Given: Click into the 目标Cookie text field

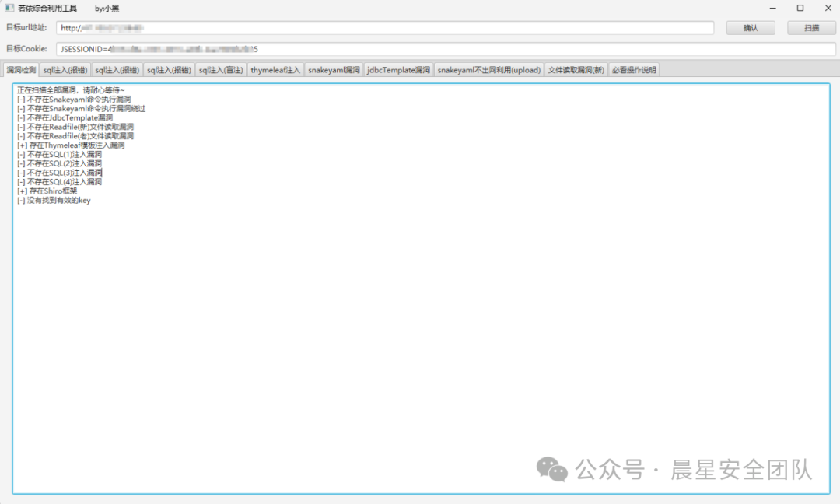Looking at the screenshot, I should tap(445, 49).
